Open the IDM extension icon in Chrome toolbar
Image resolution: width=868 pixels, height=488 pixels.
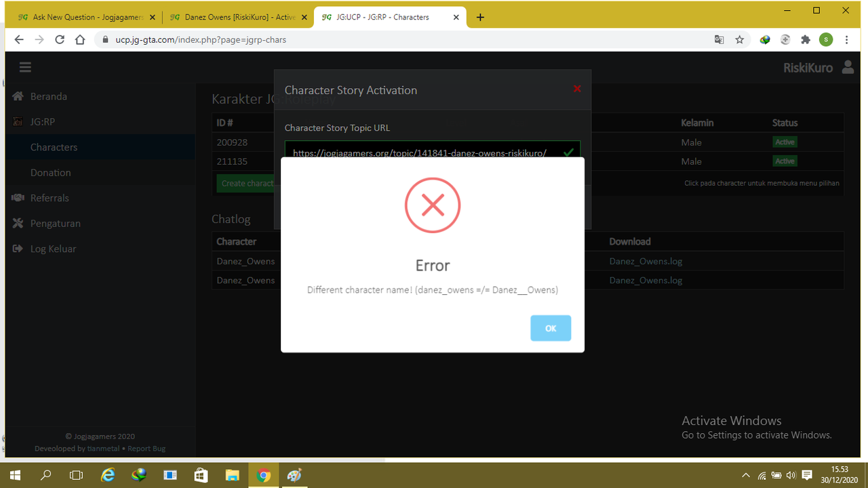click(x=765, y=40)
